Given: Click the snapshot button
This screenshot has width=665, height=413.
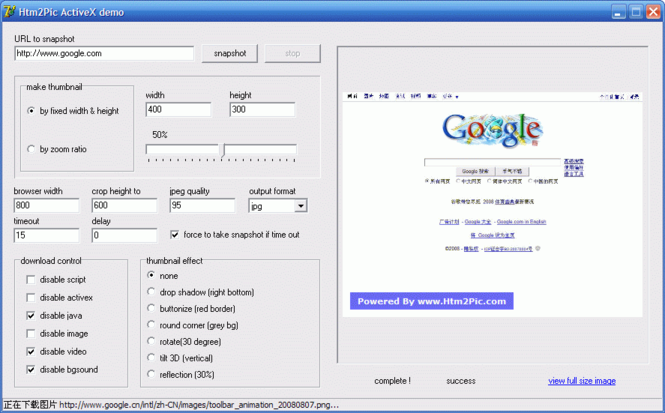Looking at the screenshot, I should pyautogui.click(x=229, y=53).
